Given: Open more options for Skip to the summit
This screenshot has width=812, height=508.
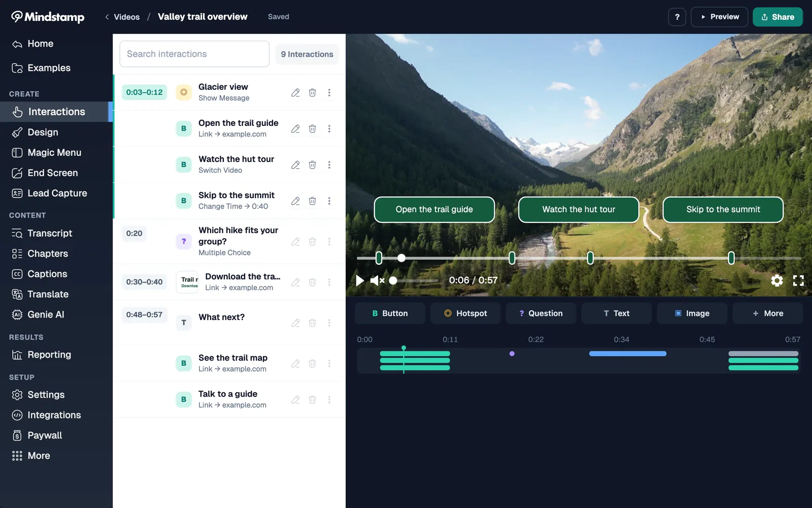Looking at the screenshot, I should pos(329,201).
